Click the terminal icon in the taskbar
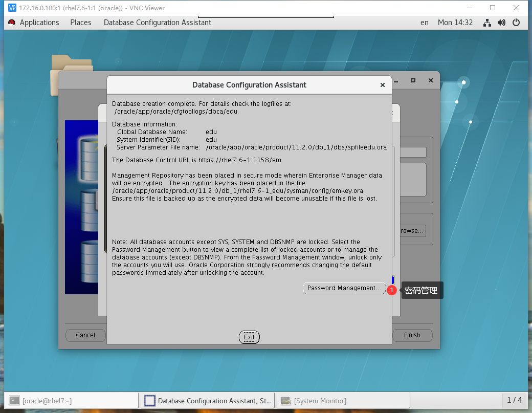 [14, 401]
